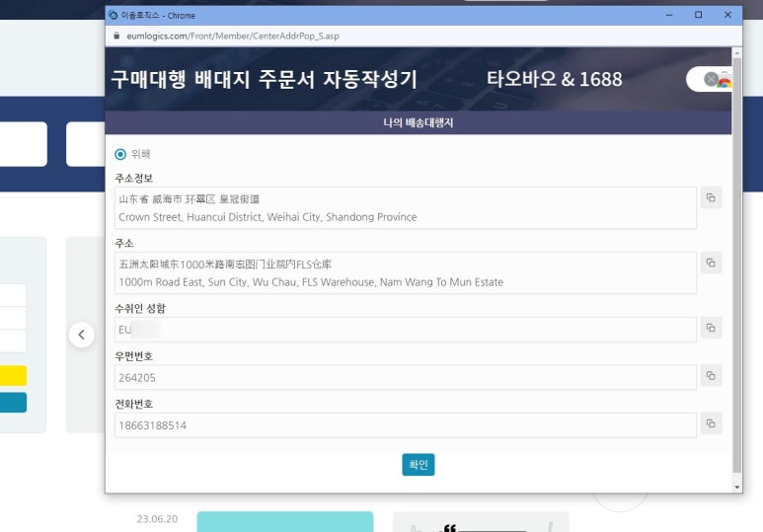Click the 타오바오 & 1688 banner text
The image size is (763, 532).
(555, 79)
